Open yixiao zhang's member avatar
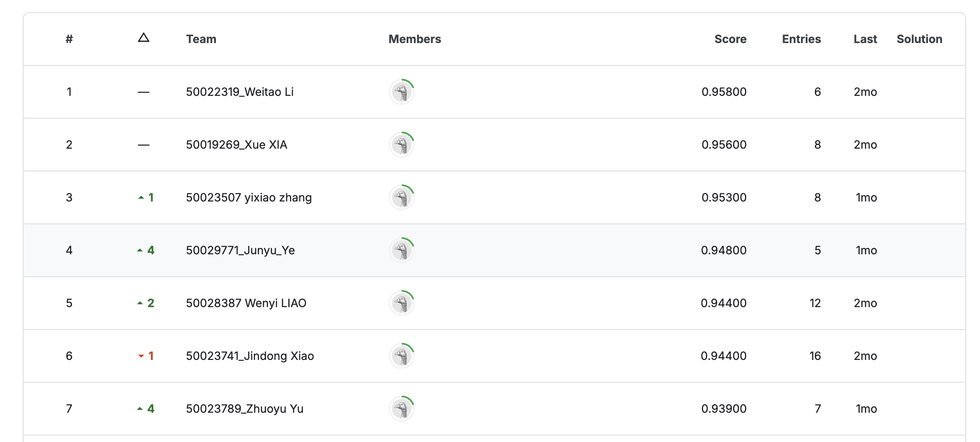 tap(402, 198)
